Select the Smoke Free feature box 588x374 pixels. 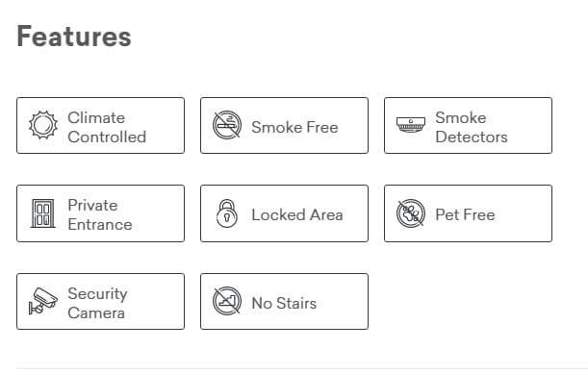coord(284,126)
